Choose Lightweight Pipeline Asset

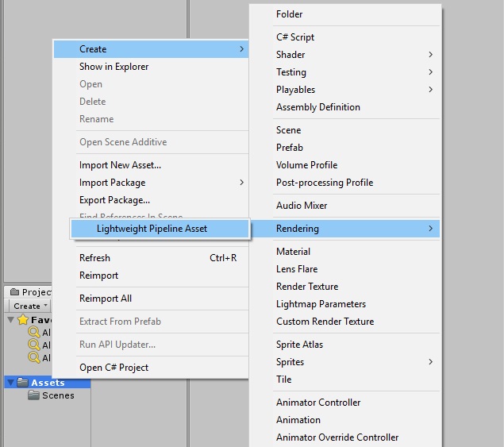pos(152,229)
